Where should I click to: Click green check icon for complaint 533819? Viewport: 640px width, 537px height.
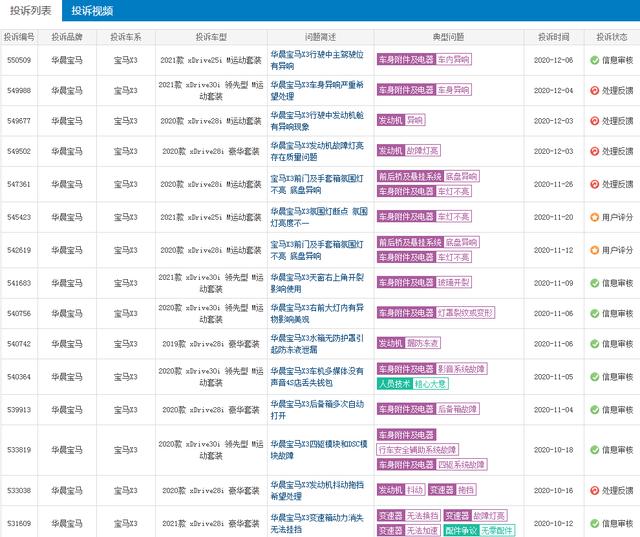[594, 450]
